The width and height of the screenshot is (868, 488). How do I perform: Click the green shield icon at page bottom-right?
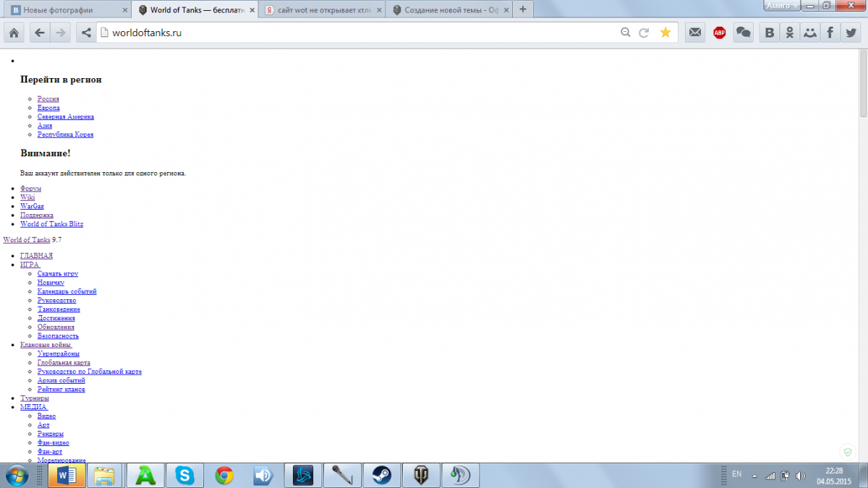click(848, 452)
